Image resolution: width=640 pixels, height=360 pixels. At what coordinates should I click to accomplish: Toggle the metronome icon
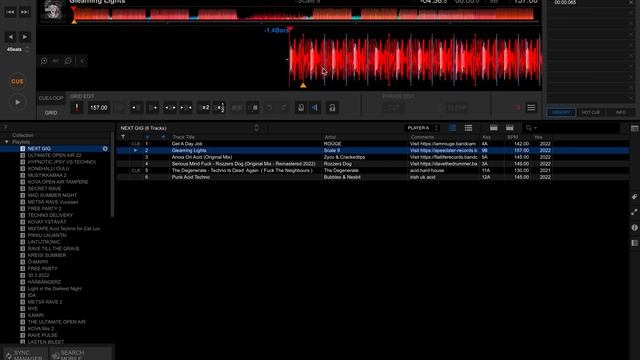coord(301,108)
